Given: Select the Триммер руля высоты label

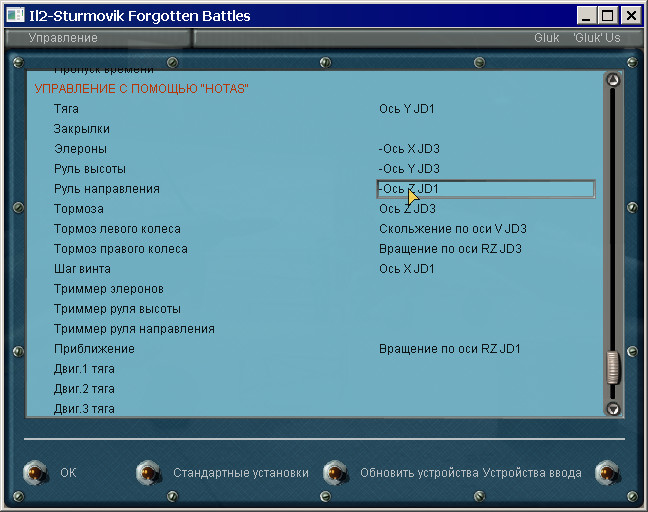Looking at the screenshot, I should pyautogui.click(x=117, y=309).
